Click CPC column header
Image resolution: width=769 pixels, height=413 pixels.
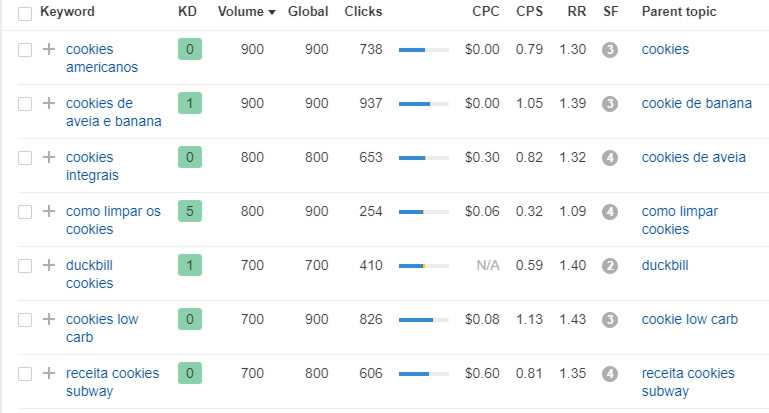point(486,11)
